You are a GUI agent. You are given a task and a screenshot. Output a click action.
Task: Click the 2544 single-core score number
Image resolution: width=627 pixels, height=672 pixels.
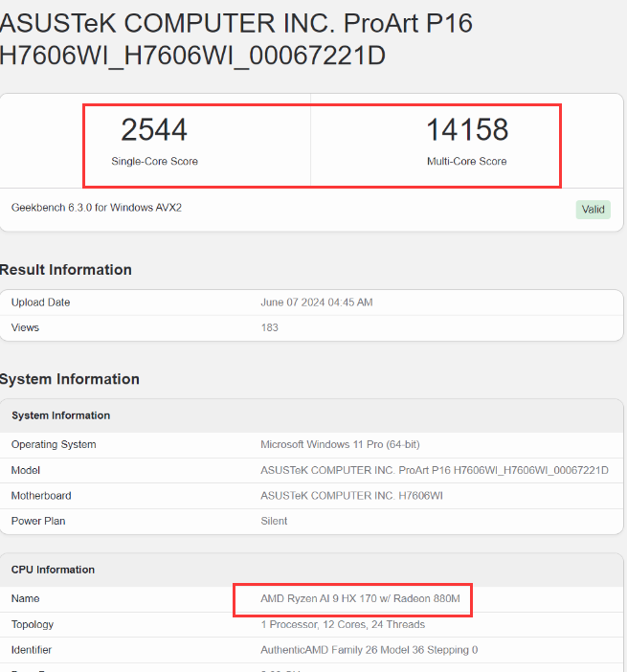tap(154, 130)
